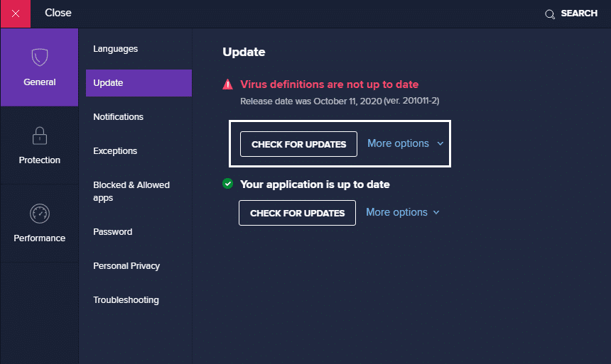Viewport: 611px width, 364px height.
Task: Click the green application up-to-date checkmark
Action: coord(227,184)
